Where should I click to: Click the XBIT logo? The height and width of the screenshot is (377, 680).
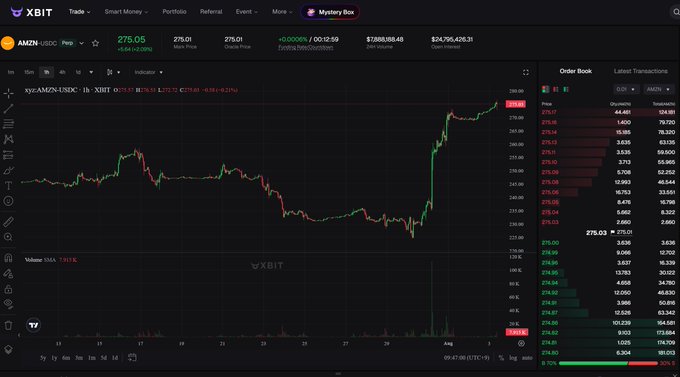pyautogui.click(x=31, y=12)
